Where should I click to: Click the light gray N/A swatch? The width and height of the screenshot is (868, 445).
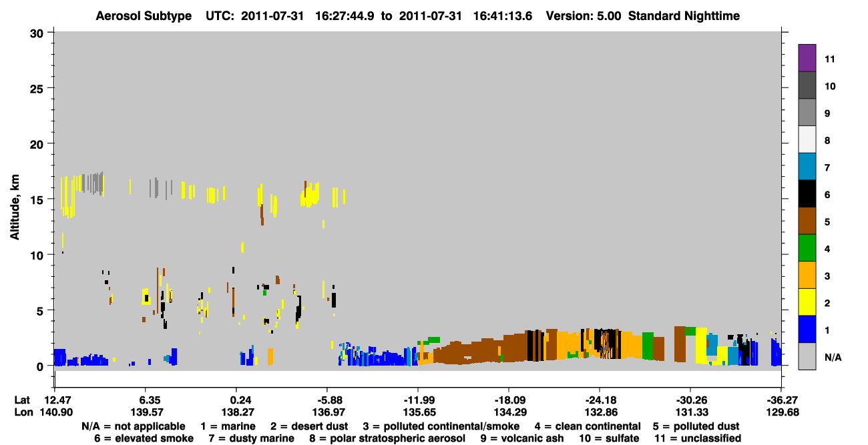point(807,356)
